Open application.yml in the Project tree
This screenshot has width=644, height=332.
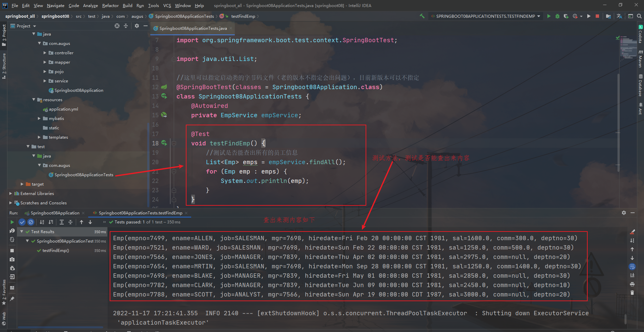coord(63,109)
